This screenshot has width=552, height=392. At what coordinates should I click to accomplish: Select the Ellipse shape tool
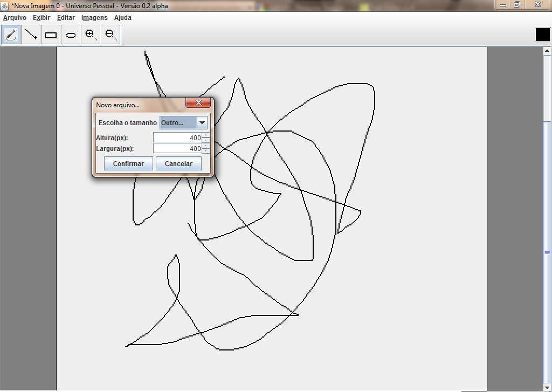71,35
